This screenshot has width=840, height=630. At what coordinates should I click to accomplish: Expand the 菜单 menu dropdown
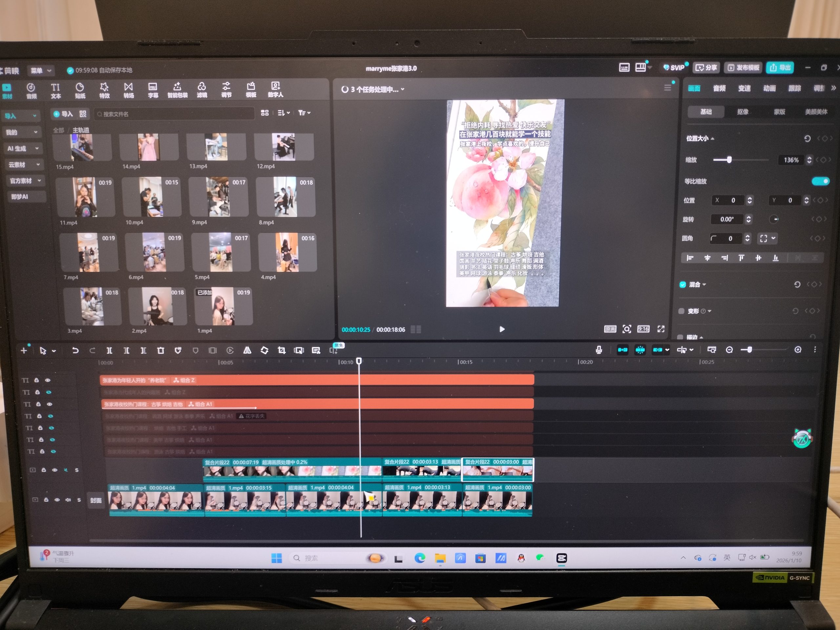point(41,70)
